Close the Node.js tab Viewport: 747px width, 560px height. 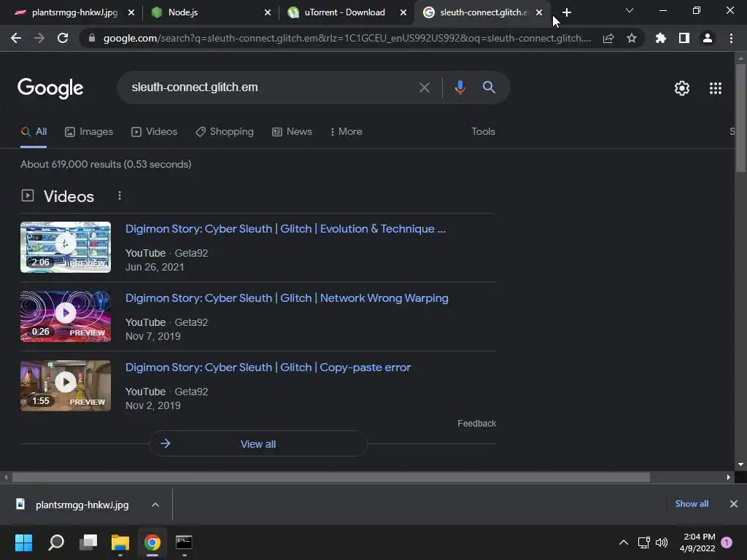pos(268,12)
